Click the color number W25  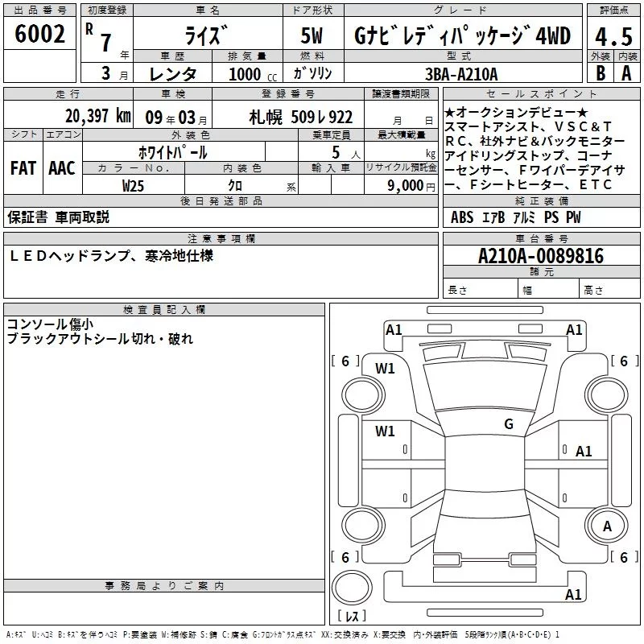coord(133,186)
